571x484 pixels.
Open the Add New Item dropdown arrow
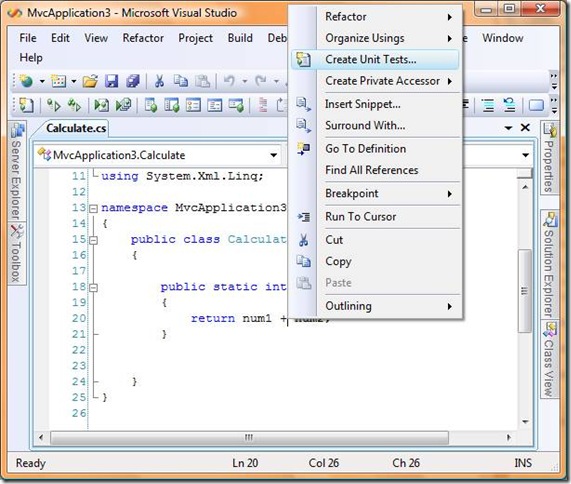(74, 81)
